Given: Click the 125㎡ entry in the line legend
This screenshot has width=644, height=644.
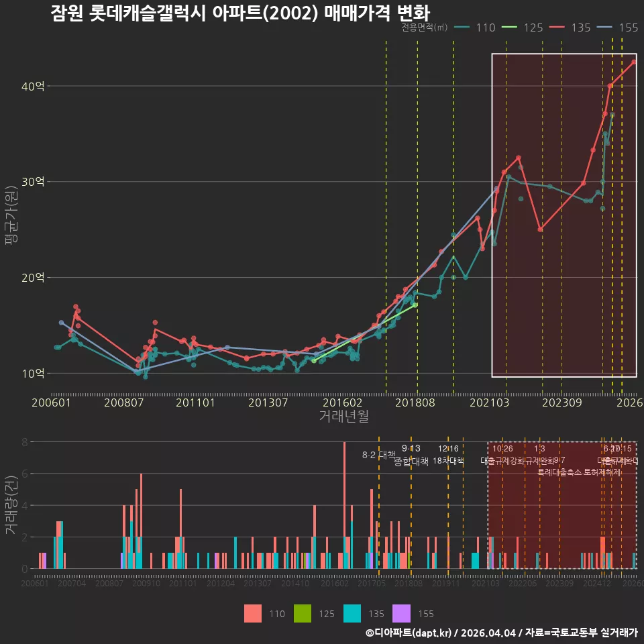Looking at the screenshot, I should pyautogui.click(x=523, y=28).
